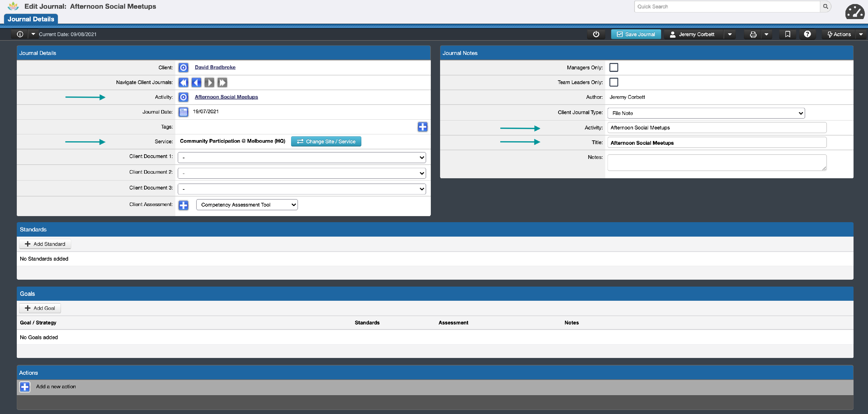This screenshot has width=868, height=414.
Task: Click inside the Notes text area
Action: point(716,162)
